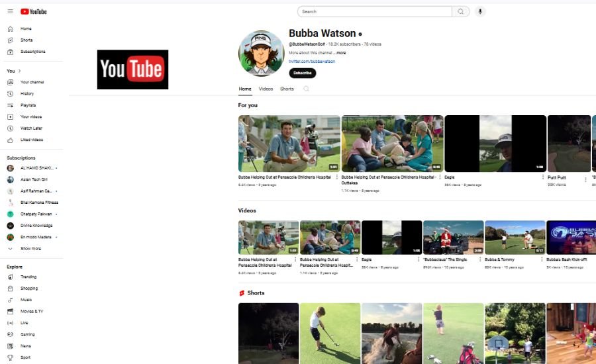Subscribe to Bubba Watson channel
This screenshot has width=596, height=364.
(303, 73)
